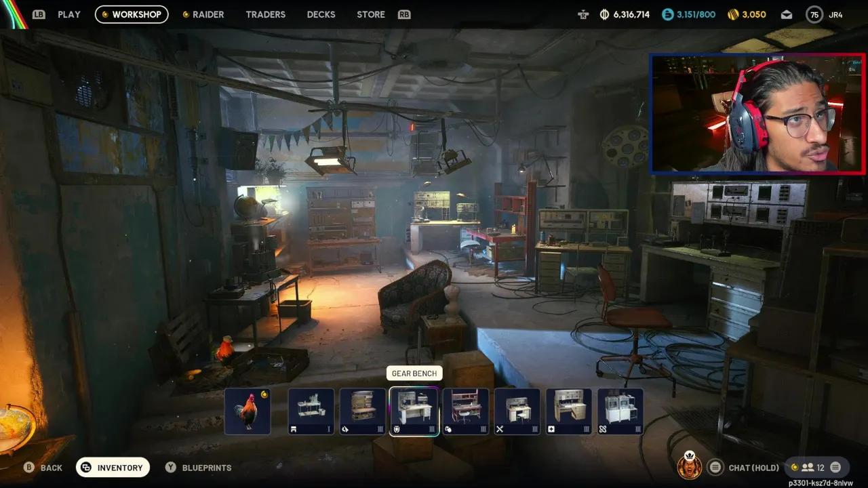Select the medical bench with plus icon
The width and height of the screenshot is (868, 488).
click(569, 411)
